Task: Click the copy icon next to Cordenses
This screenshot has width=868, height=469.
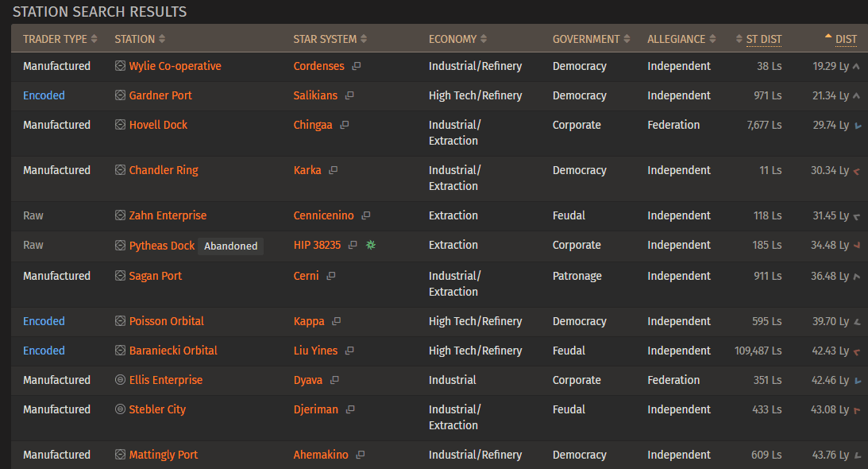Action: 357,67
